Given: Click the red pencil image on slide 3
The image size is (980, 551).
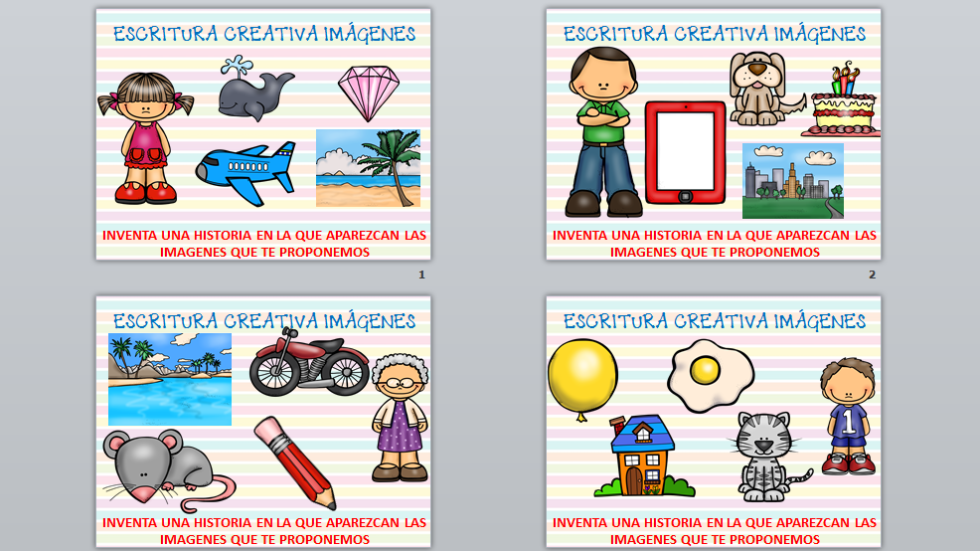Looking at the screenshot, I should click(295, 462).
